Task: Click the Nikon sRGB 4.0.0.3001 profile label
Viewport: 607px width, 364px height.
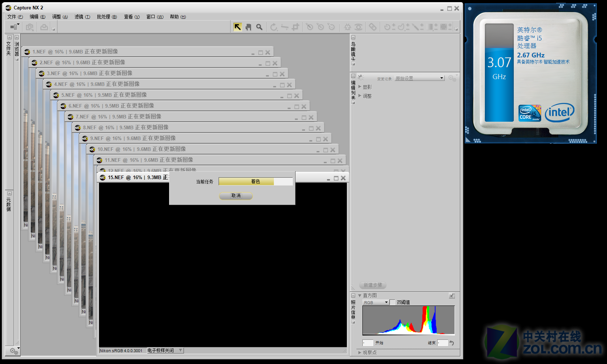Action: (x=121, y=351)
